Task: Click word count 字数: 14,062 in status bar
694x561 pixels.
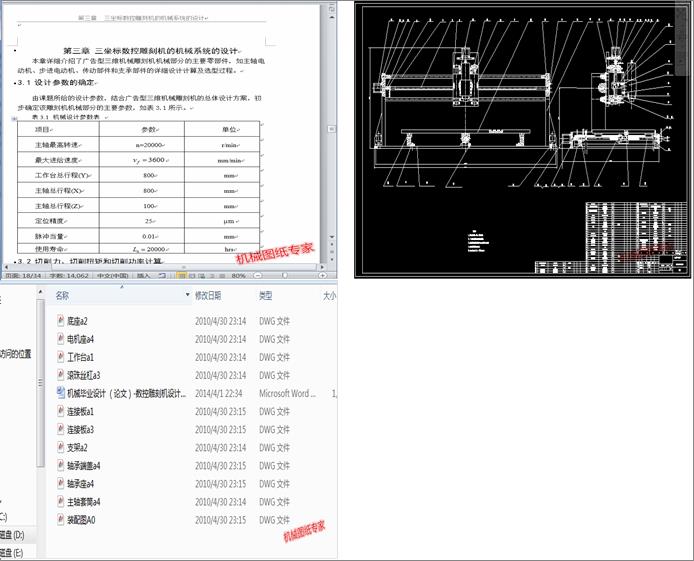Action: point(69,276)
